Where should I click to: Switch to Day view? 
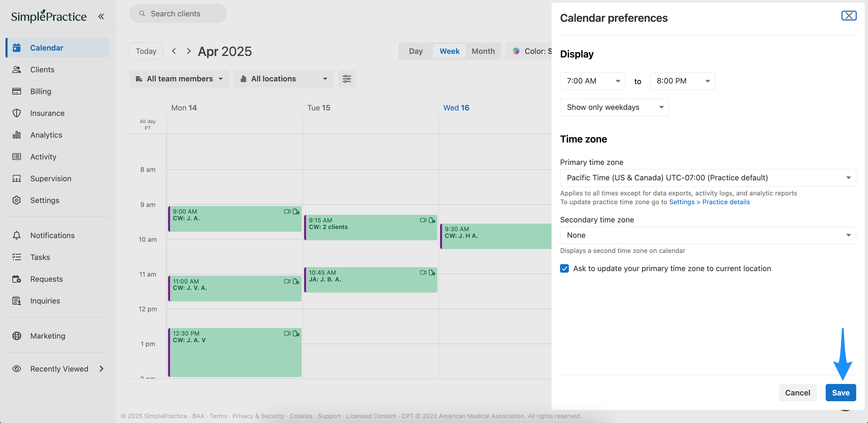416,51
